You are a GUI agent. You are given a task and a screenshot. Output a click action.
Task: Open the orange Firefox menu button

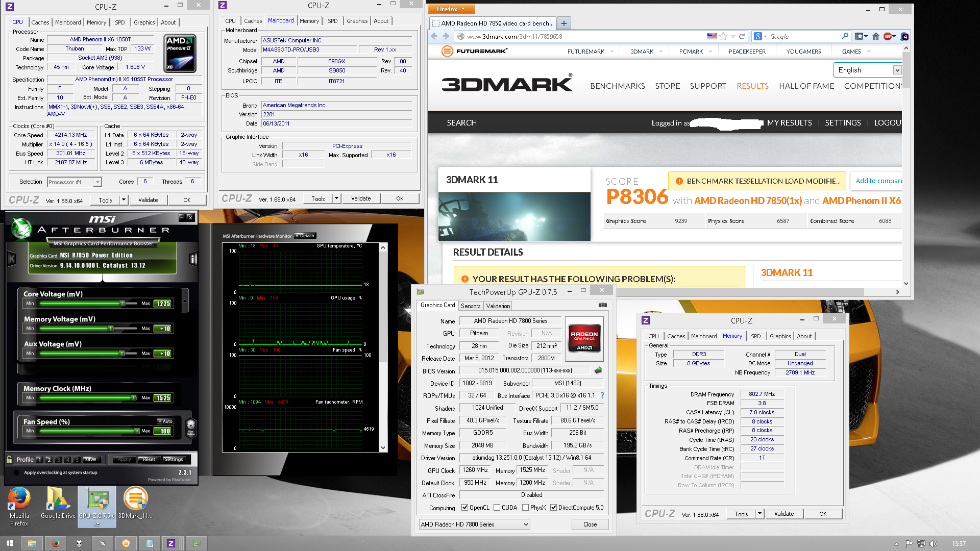pyautogui.click(x=451, y=9)
